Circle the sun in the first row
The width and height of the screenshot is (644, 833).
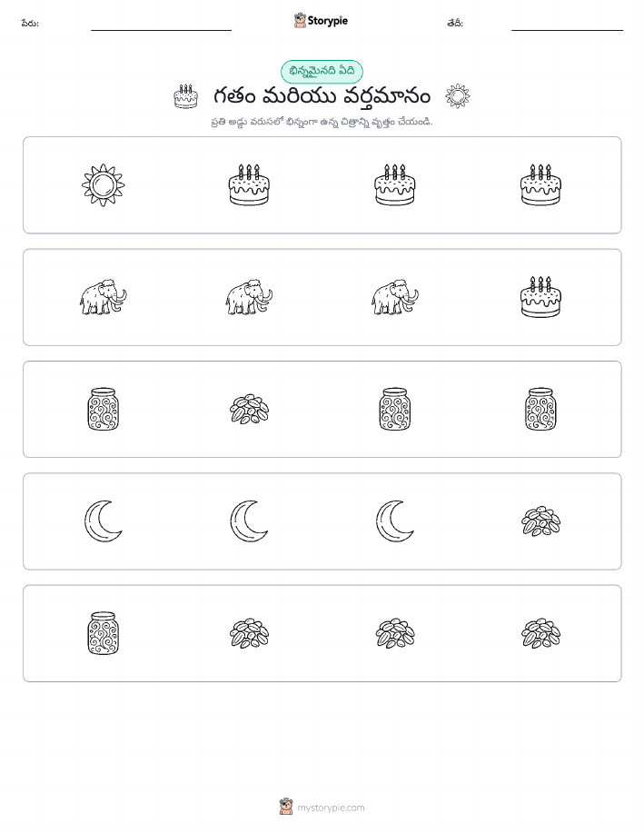(103, 185)
